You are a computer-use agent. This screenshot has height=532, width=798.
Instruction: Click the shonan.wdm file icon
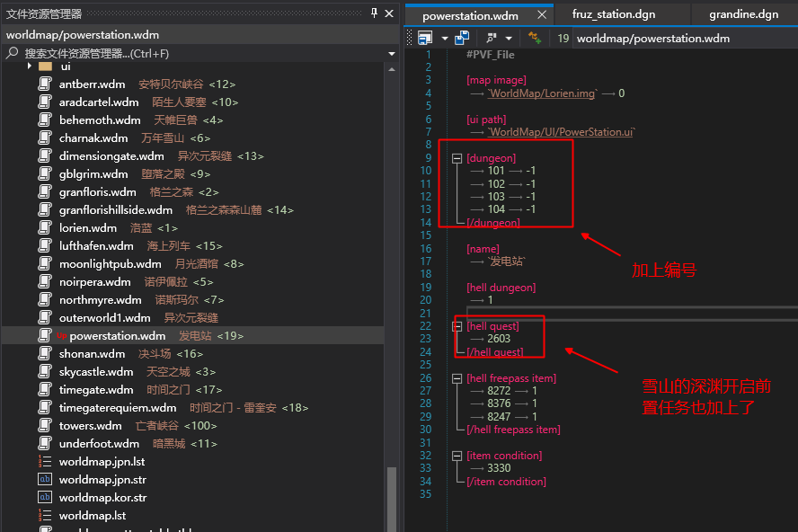45,353
